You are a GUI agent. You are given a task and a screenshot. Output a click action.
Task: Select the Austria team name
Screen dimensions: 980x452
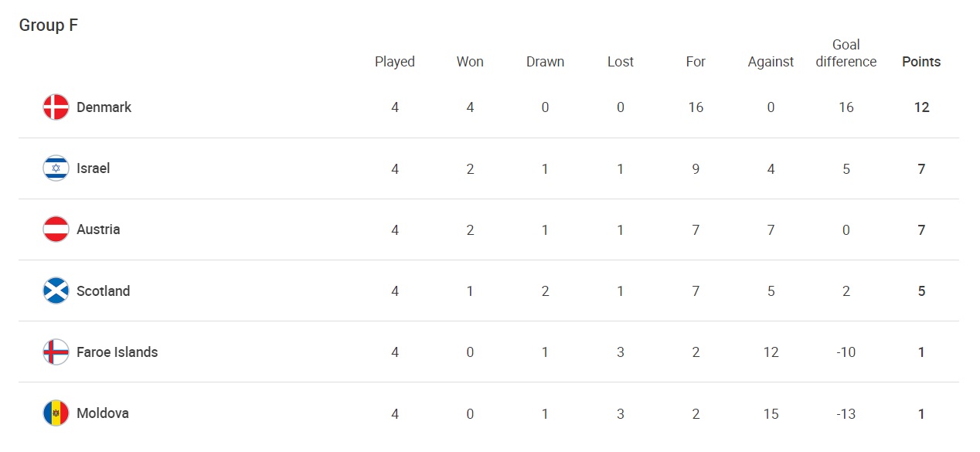pos(98,229)
